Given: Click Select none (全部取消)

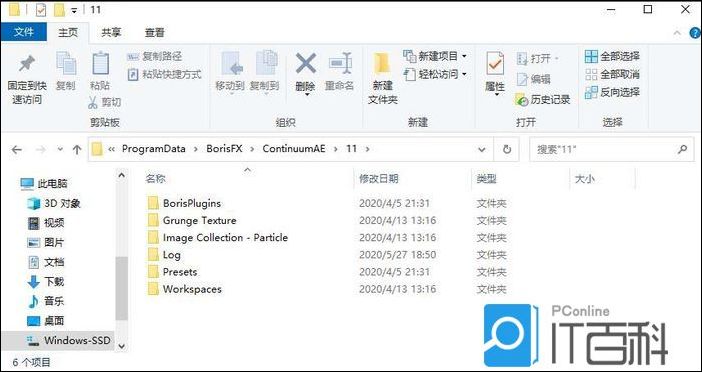Looking at the screenshot, I should click(x=612, y=74).
